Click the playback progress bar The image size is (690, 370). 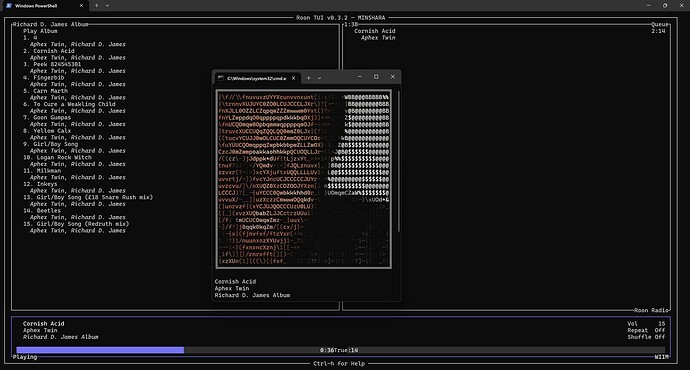pyautogui.click(x=341, y=350)
